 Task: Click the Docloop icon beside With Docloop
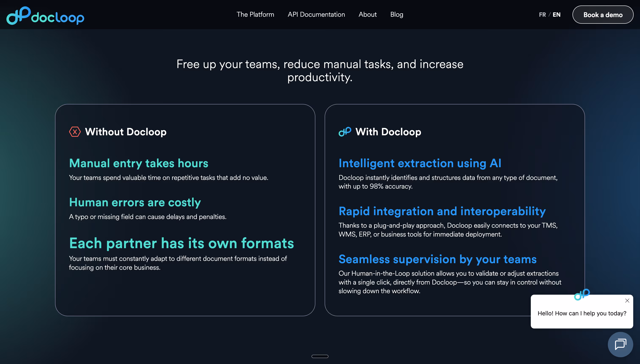345,131
